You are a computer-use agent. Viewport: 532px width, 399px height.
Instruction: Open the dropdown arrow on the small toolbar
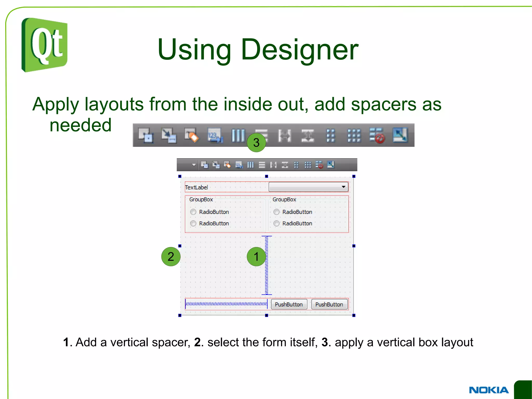tap(194, 165)
